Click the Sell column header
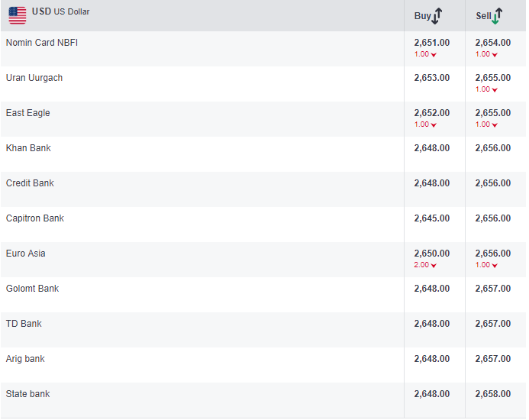Screen dimensions: 529x420 coord(483,16)
